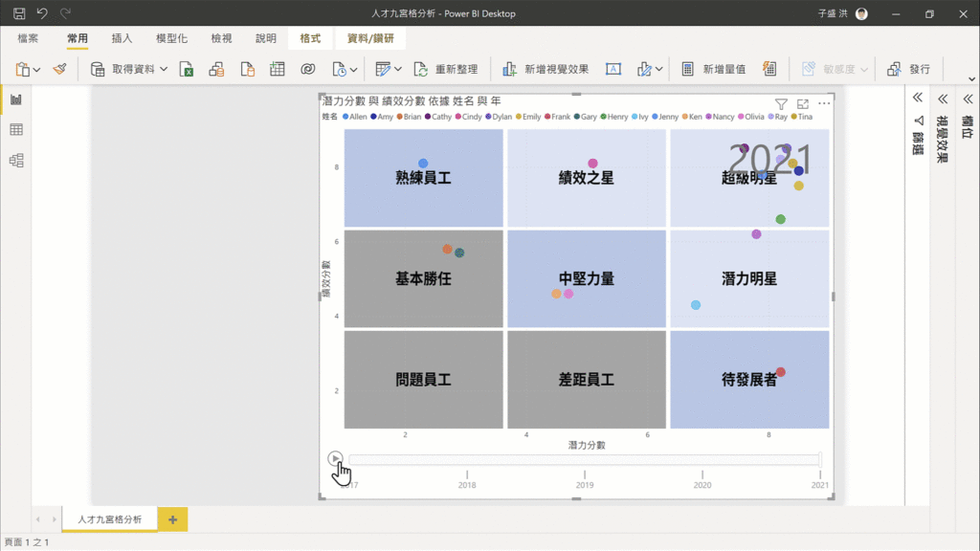
Task: Insert a Text box icon
Action: (613, 69)
